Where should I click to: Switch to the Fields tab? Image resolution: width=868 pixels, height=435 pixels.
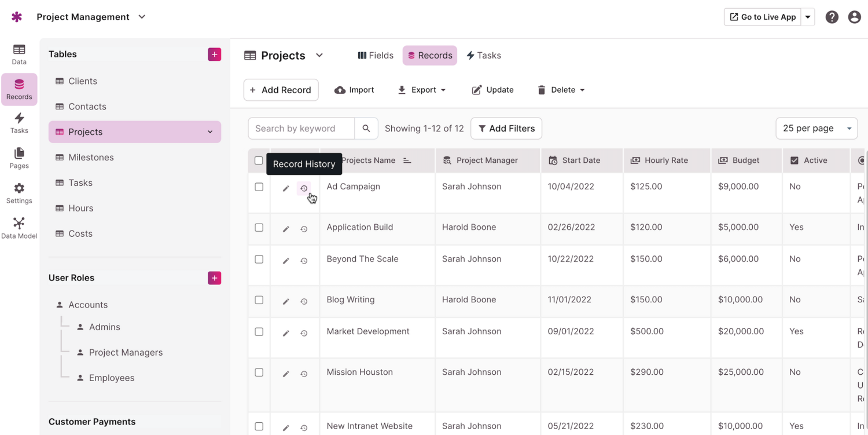tap(376, 56)
